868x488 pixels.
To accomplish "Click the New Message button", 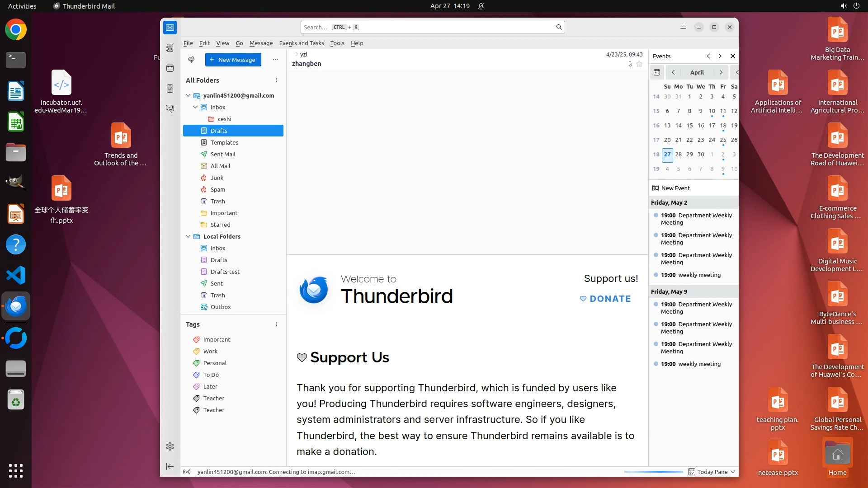I will (233, 60).
